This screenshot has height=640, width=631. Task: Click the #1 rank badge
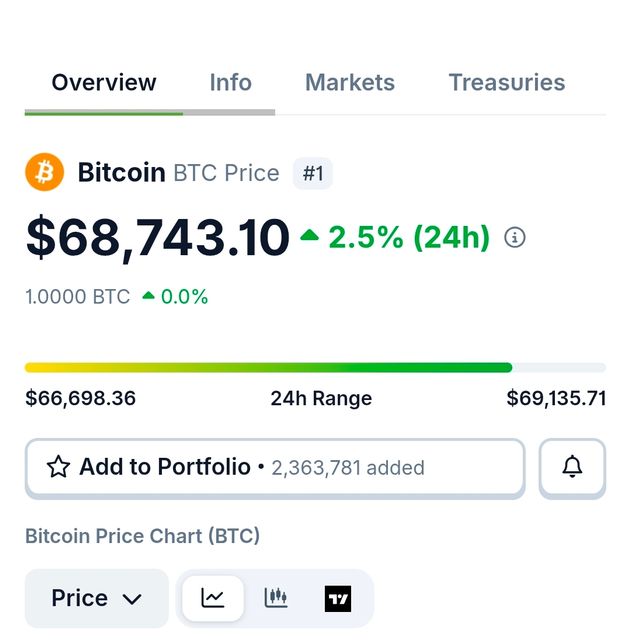pyautogui.click(x=313, y=173)
